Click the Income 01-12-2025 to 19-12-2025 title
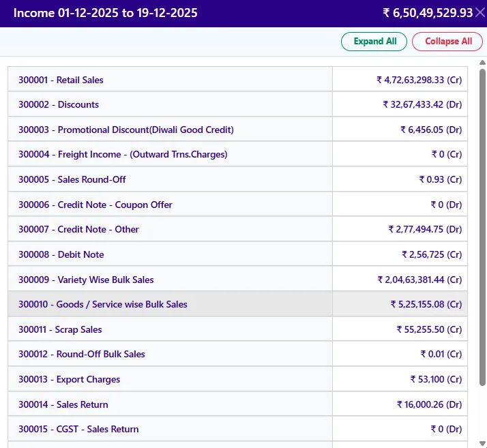 tap(106, 13)
